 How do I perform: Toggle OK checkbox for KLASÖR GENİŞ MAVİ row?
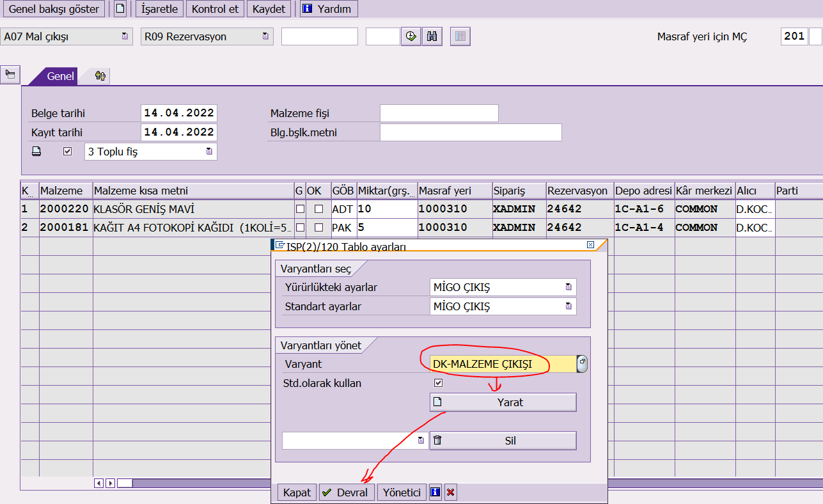(318, 209)
